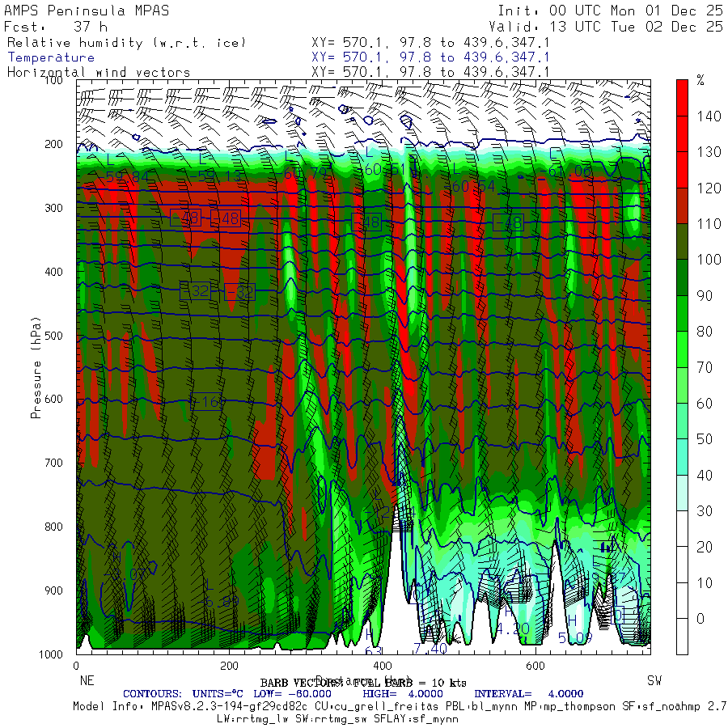
Task: Click the 'Pressure (hPa)' axis title
Action: click(x=36, y=368)
